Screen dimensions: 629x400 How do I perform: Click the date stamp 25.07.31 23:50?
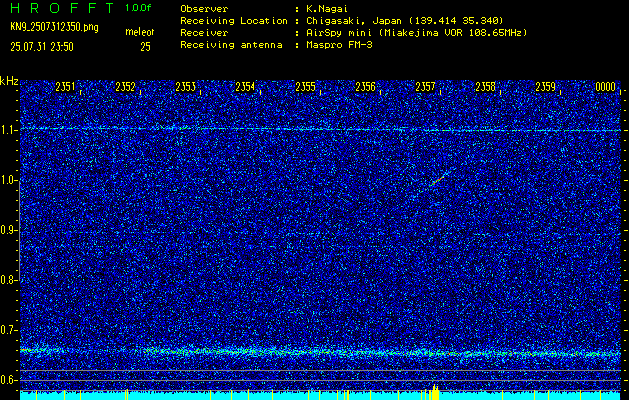click(42, 47)
